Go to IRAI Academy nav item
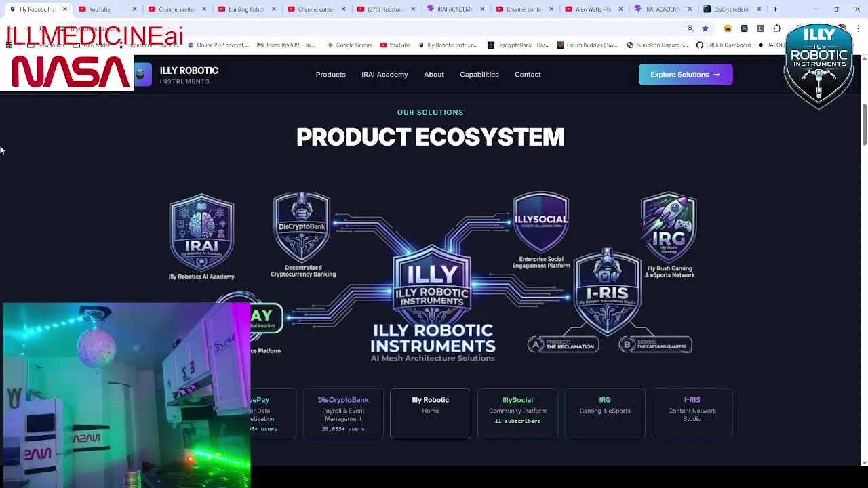 (384, 75)
